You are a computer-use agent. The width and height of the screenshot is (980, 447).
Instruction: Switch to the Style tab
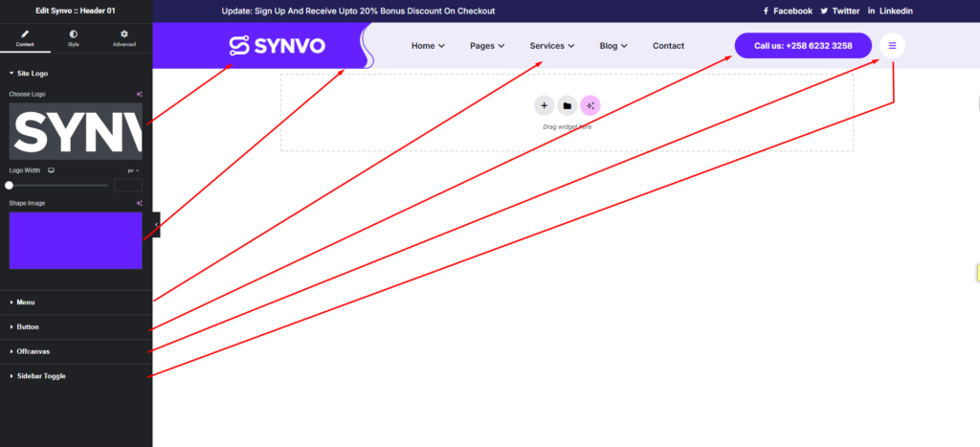click(x=74, y=38)
